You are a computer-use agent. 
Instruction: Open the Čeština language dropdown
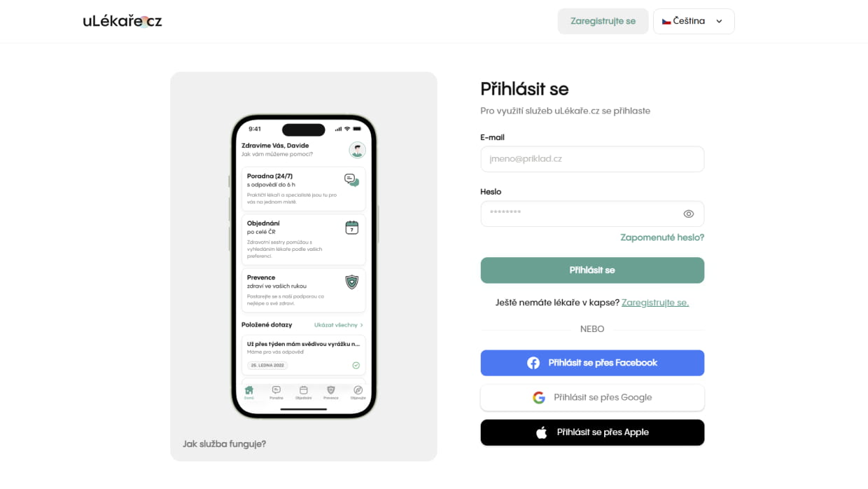coord(694,21)
